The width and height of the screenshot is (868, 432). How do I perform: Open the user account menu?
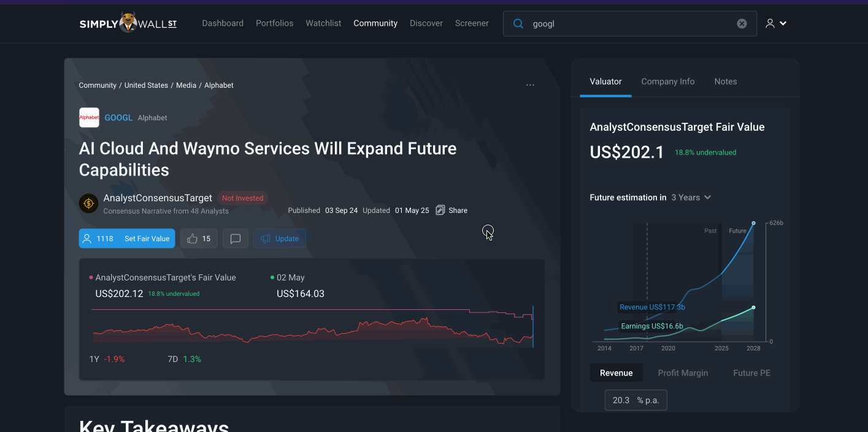tap(776, 23)
